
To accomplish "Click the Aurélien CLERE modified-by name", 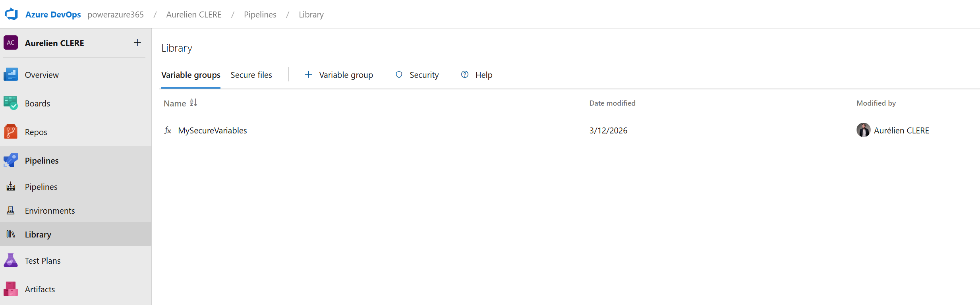I will 901,131.
